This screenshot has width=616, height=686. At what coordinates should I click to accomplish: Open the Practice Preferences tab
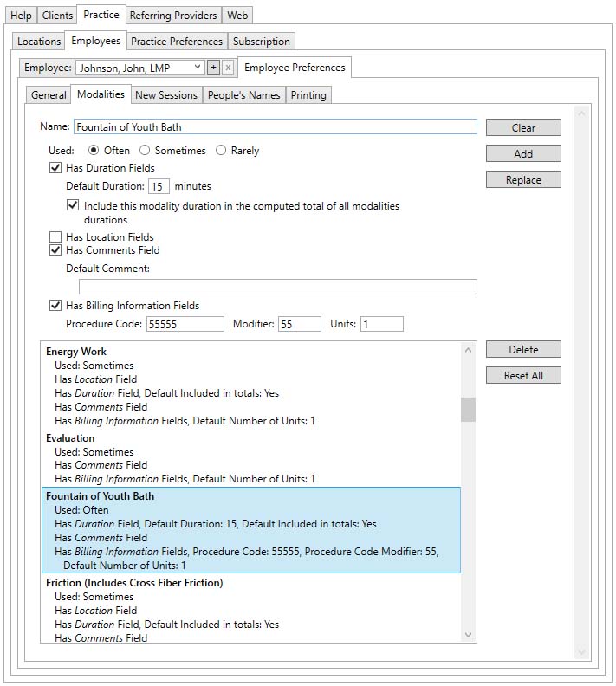coord(178,42)
